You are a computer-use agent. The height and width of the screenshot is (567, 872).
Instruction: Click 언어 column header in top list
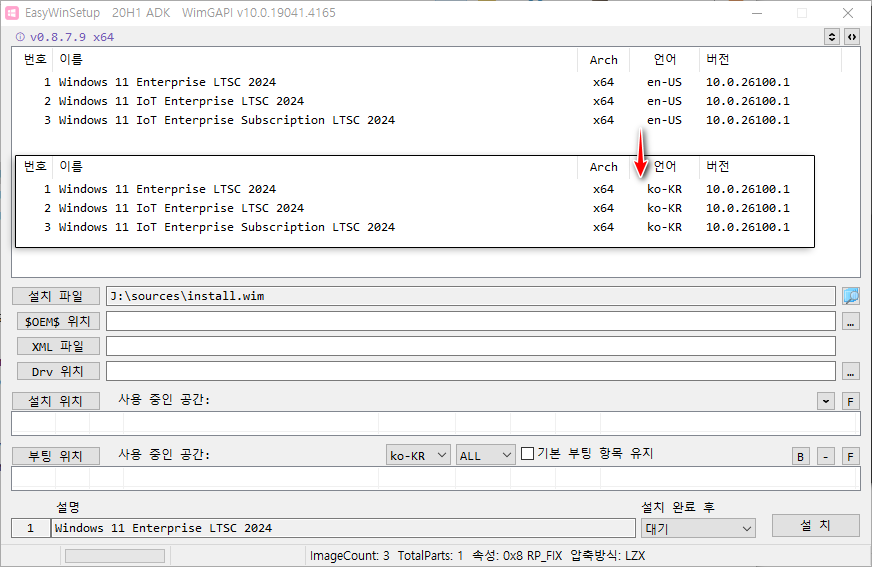coord(664,59)
